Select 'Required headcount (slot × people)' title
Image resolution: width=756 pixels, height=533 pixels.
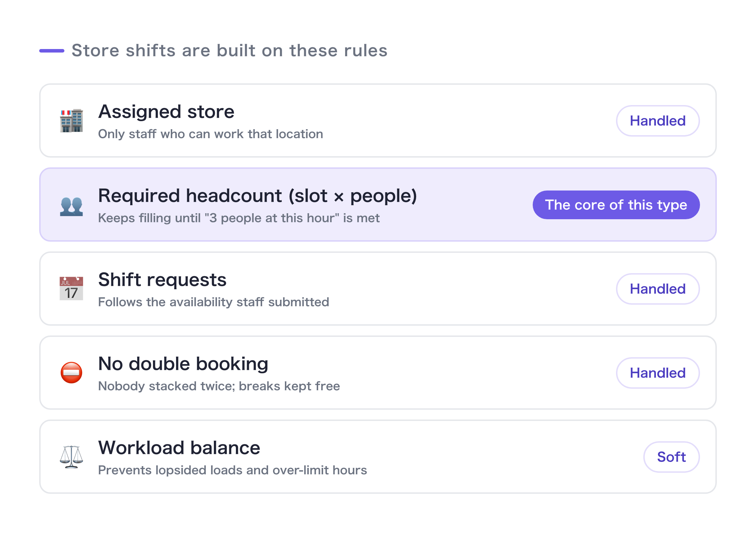click(x=258, y=196)
